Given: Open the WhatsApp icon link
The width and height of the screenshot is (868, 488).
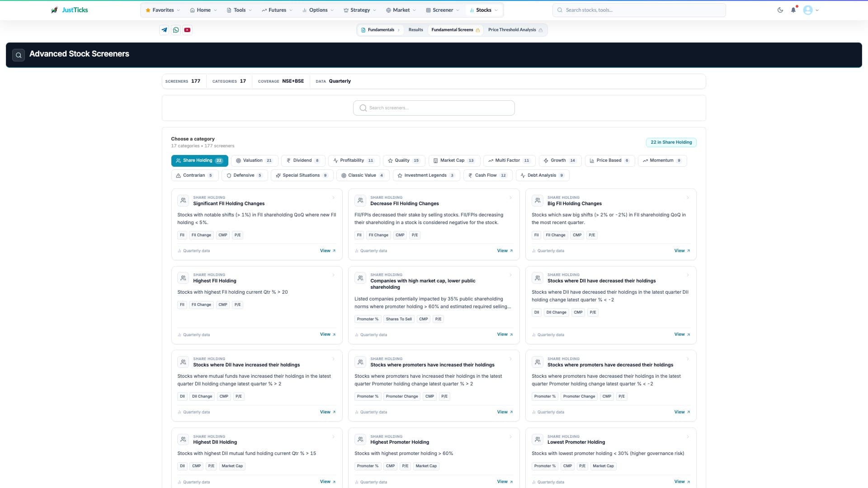Looking at the screenshot, I should (176, 30).
